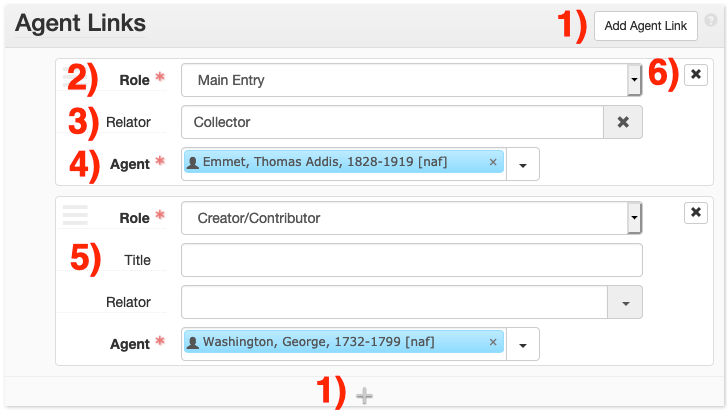Open the Creator/Contributor role dropdown
This screenshot has width=727, height=413.
633,218
